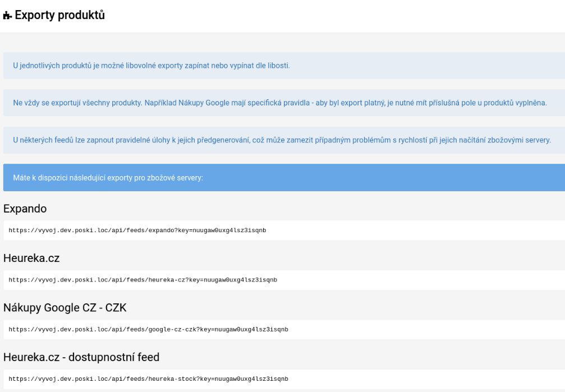Select the Nákupy Google CZ - CZK URL
The height and width of the screenshot is (392, 565).
[284, 329]
